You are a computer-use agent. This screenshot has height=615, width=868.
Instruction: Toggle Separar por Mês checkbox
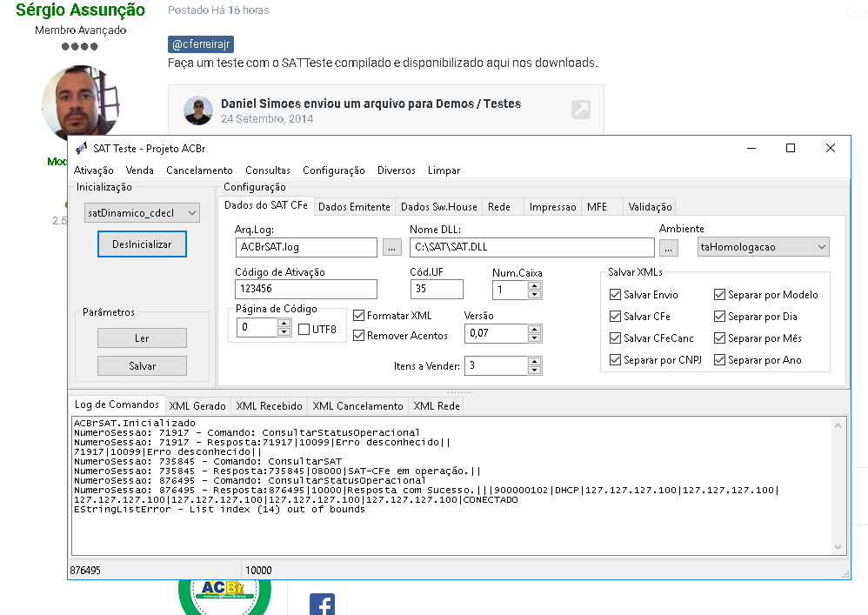click(x=719, y=338)
